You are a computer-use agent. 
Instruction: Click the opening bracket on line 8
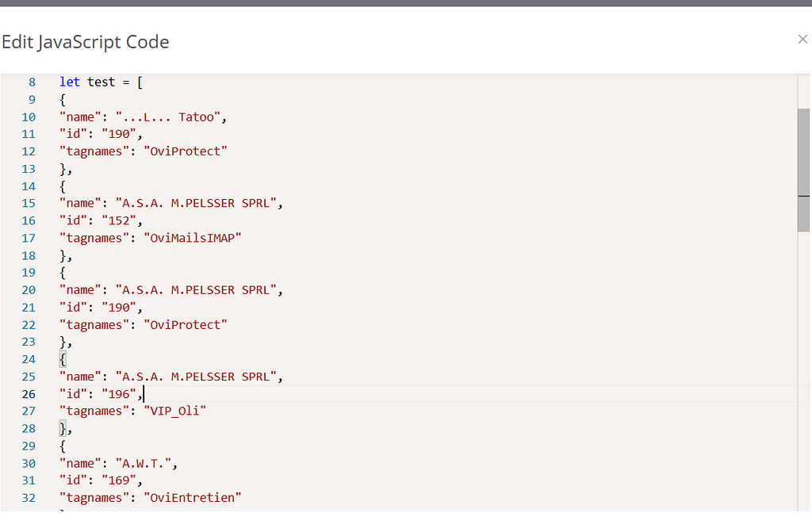[140, 82]
